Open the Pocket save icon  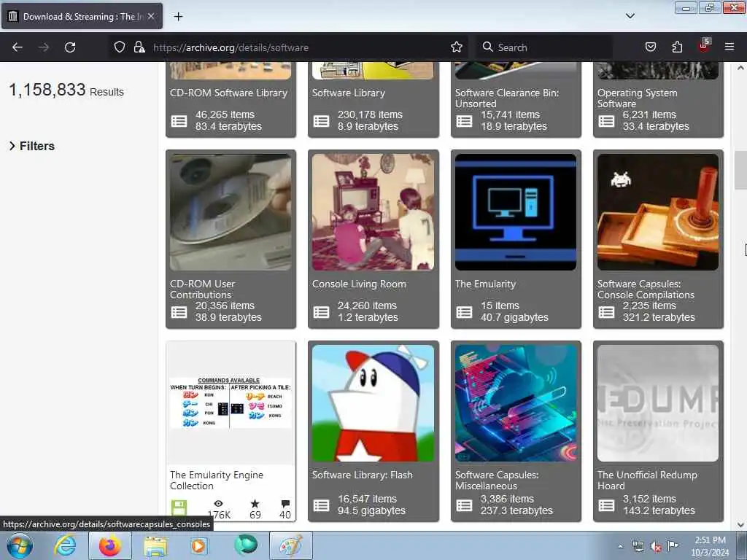click(650, 47)
